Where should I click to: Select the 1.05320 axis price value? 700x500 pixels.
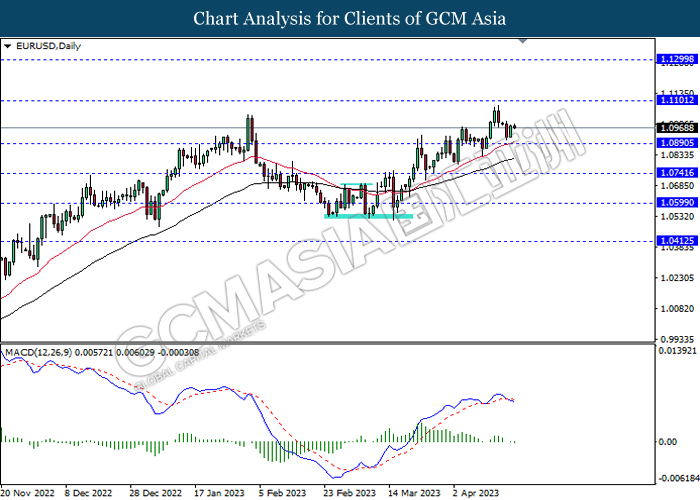pyautogui.click(x=677, y=217)
